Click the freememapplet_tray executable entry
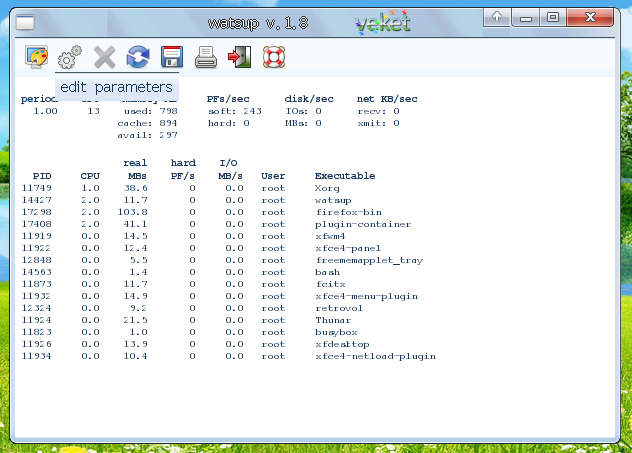Image resolution: width=632 pixels, height=453 pixels. click(369, 260)
